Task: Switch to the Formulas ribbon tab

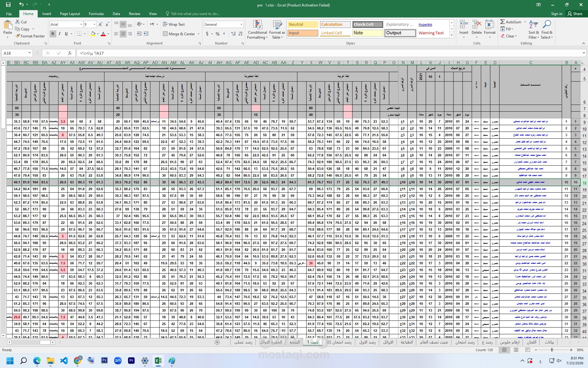Action: [96, 14]
